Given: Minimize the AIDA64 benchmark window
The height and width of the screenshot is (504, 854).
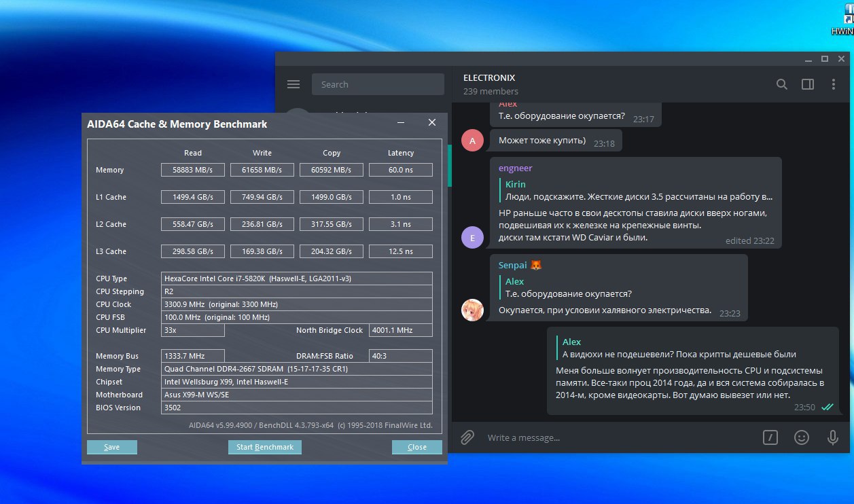Looking at the screenshot, I should coord(402,123).
